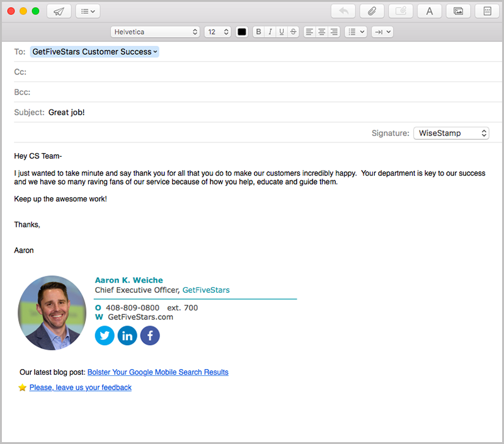Open the Helvetica font family dropdown

[x=155, y=32]
